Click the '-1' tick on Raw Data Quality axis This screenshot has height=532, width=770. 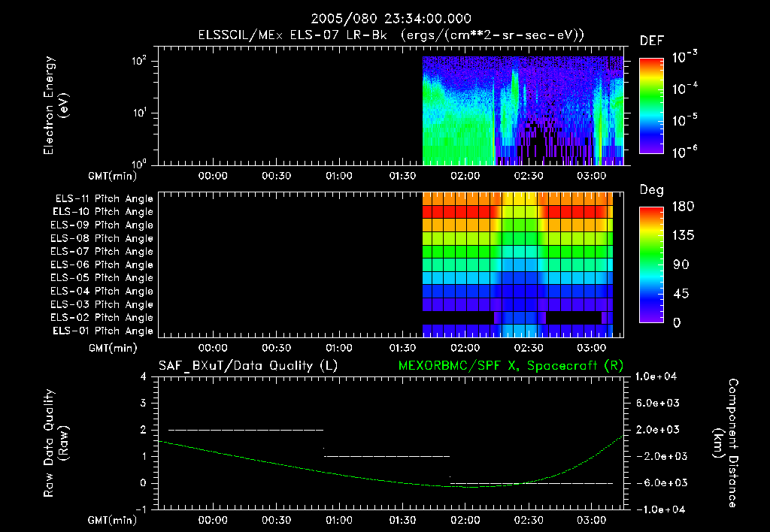[x=141, y=509]
